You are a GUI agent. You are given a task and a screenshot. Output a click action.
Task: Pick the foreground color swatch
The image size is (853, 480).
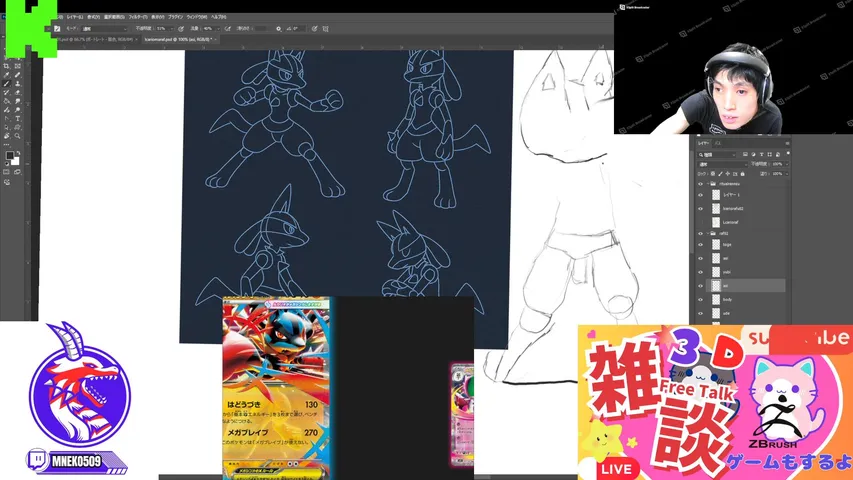pyautogui.click(x=10, y=156)
